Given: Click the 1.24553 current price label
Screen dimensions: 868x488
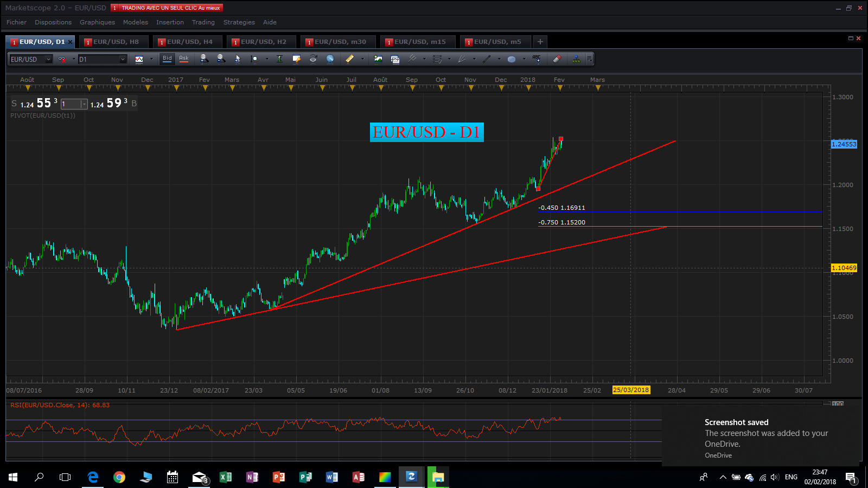Looking at the screenshot, I should point(844,144).
